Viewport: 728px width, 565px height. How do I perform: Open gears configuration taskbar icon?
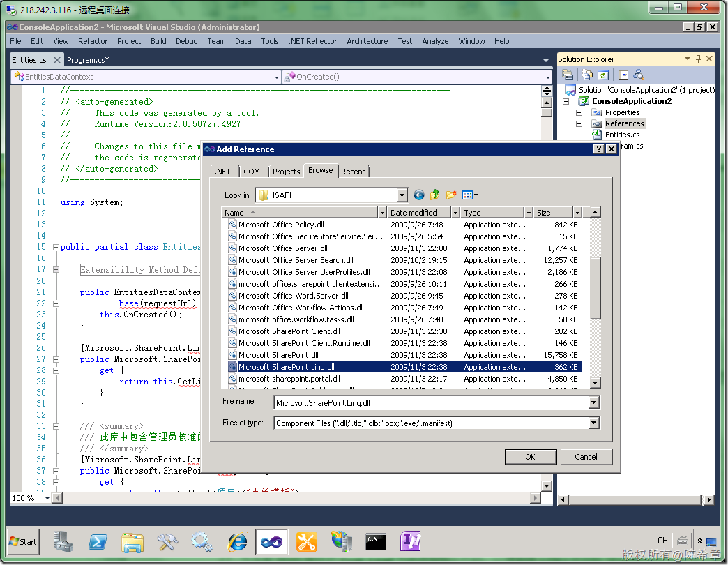[202, 541]
